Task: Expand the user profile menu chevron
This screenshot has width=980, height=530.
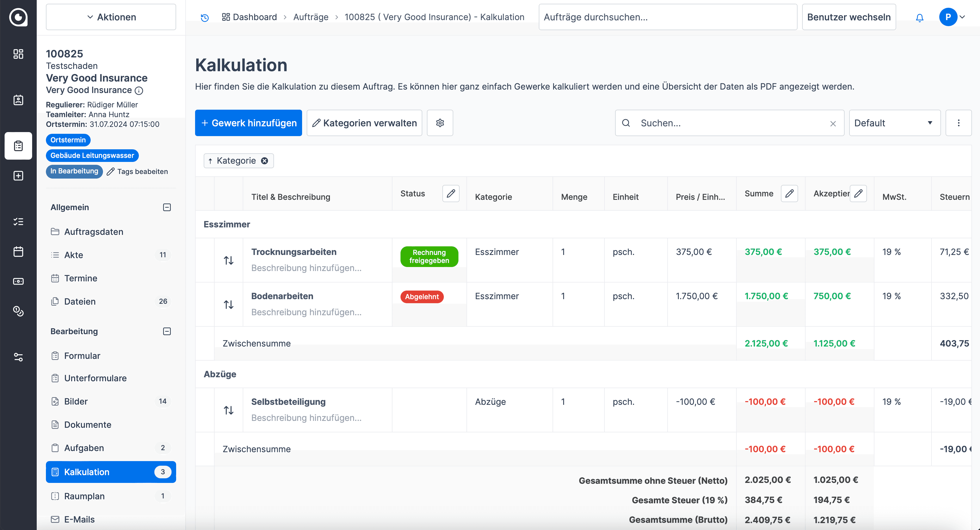Action: pyautogui.click(x=962, y=17)
